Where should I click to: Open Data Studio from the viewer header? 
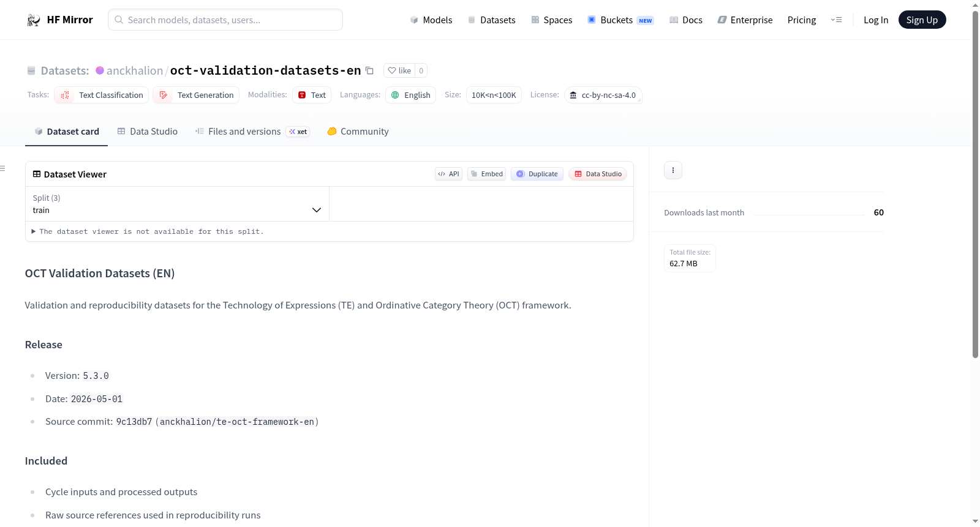tap(598, 174)
